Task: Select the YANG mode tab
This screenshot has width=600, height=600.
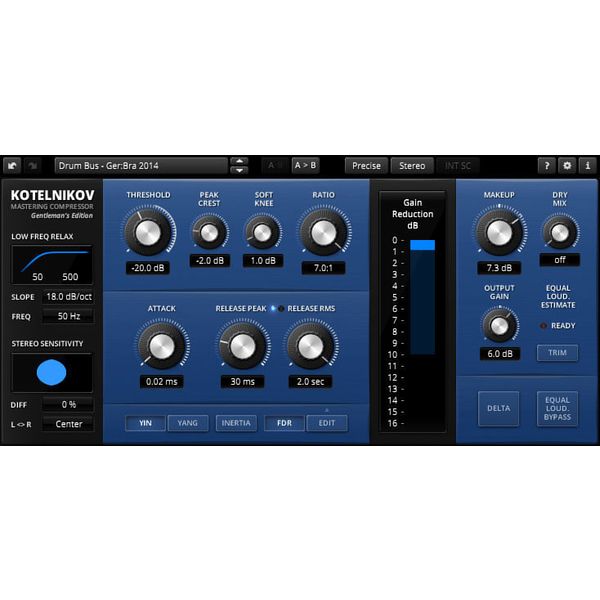Action: [x=188, y=423]
